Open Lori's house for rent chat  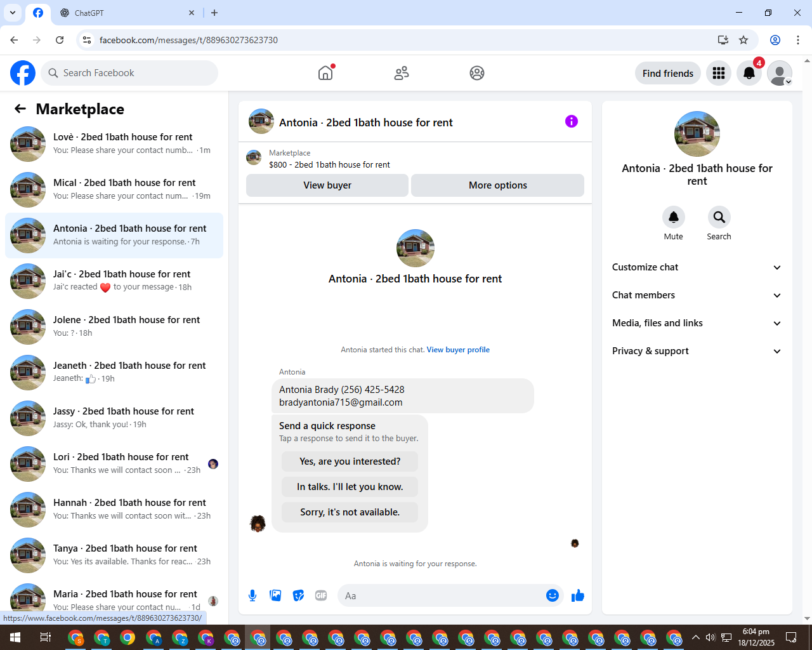114,464
